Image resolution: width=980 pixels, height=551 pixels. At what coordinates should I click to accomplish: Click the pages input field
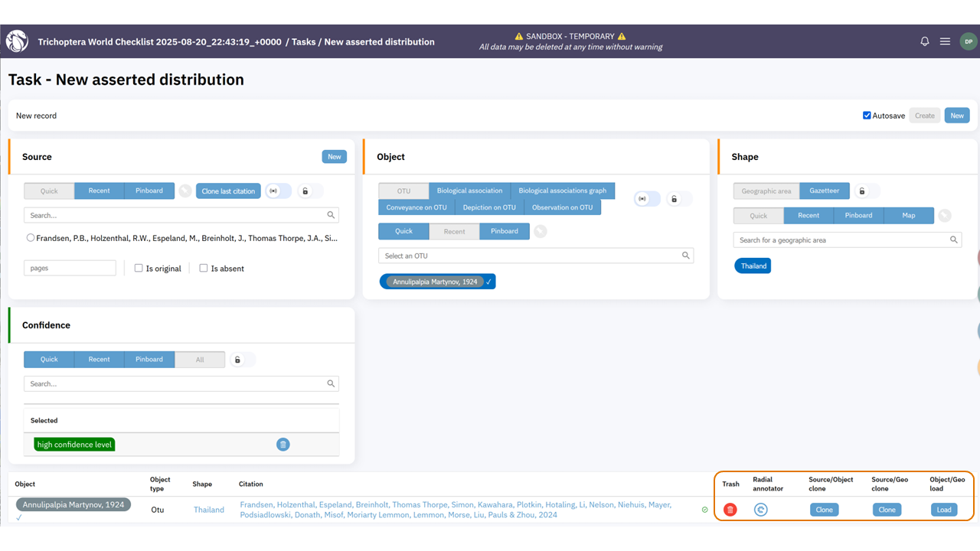[70, 269]
